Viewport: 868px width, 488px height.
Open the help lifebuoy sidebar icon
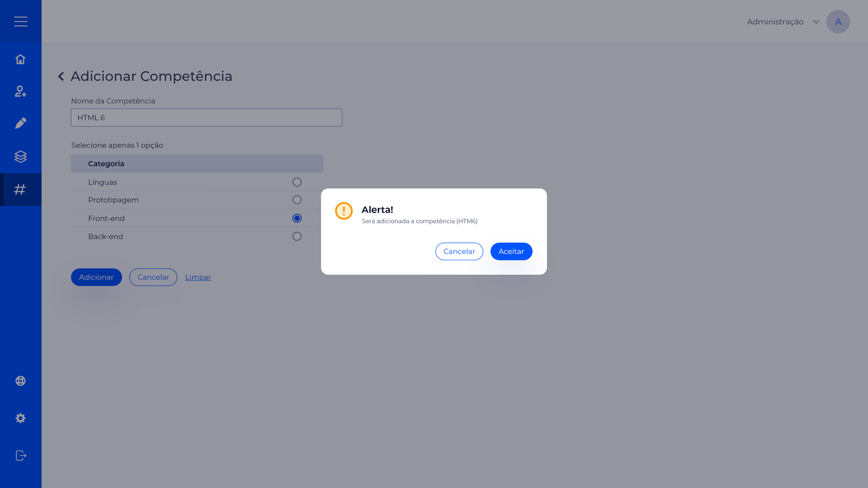[x=21, y=381]
